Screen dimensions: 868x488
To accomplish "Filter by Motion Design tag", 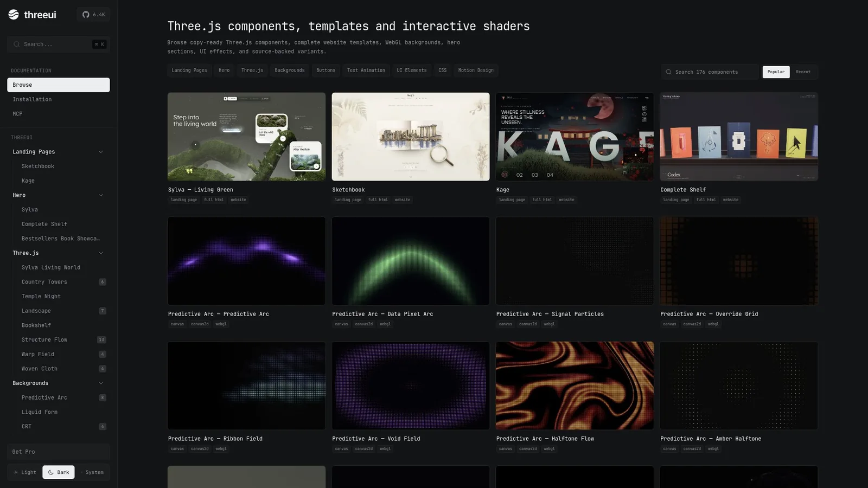I will (x=476, y=70).
